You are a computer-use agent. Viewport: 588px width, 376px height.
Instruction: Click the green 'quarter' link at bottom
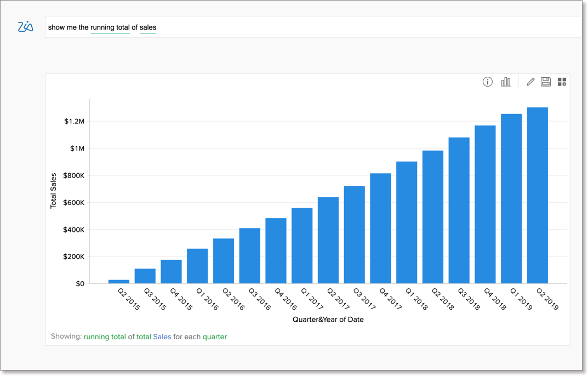click(x=214, y=337)
